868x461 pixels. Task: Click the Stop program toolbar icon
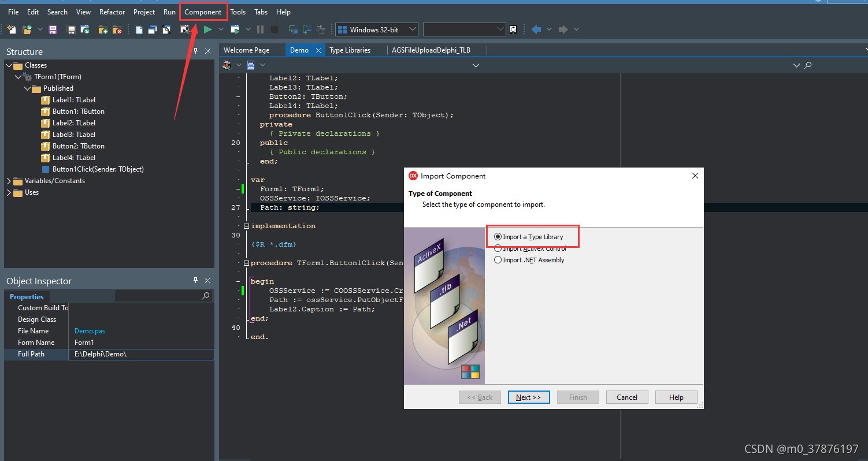click(275, 29)
